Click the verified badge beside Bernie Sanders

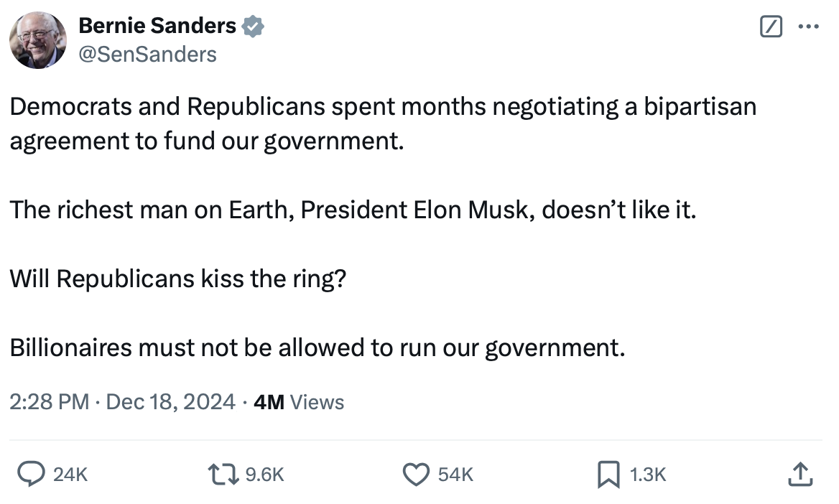[254, 27]
